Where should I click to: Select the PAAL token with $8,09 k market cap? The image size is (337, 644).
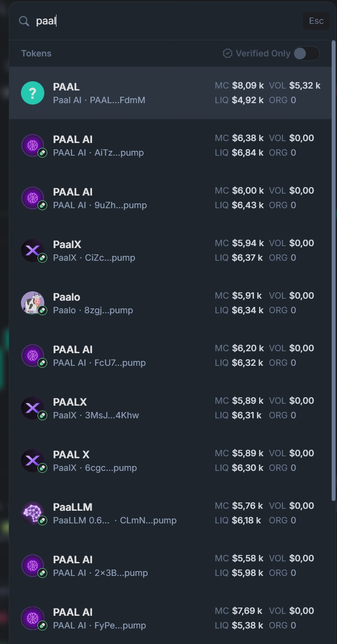[170, 93]
